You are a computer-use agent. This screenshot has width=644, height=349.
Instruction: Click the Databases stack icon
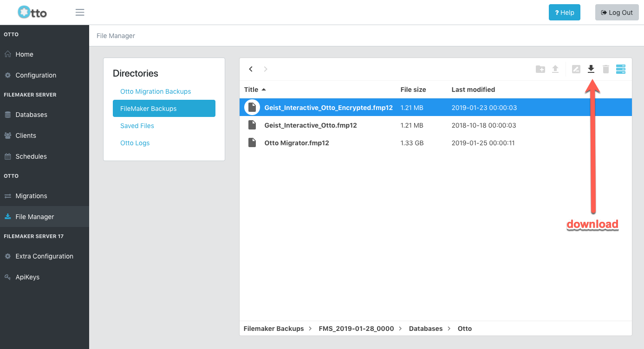point(8,115)
